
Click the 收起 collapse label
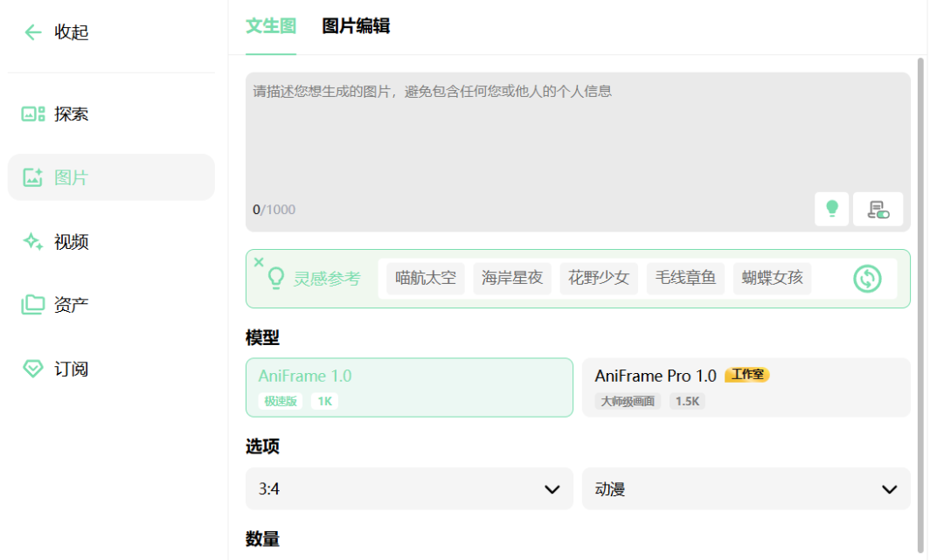point(71,31)
